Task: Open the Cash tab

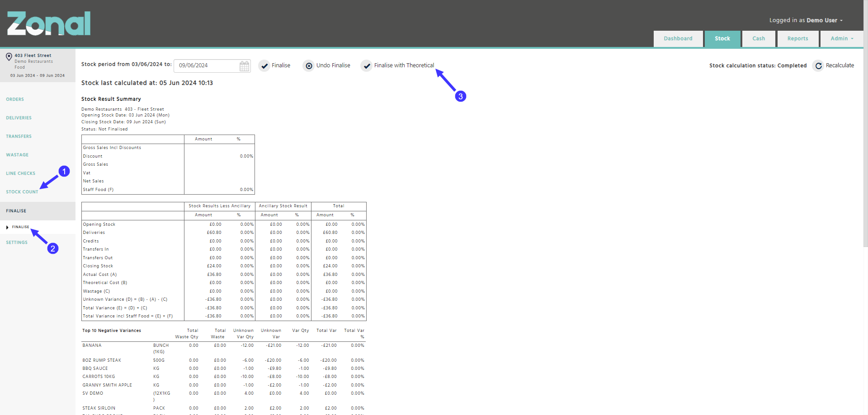Action: [759, 39]
